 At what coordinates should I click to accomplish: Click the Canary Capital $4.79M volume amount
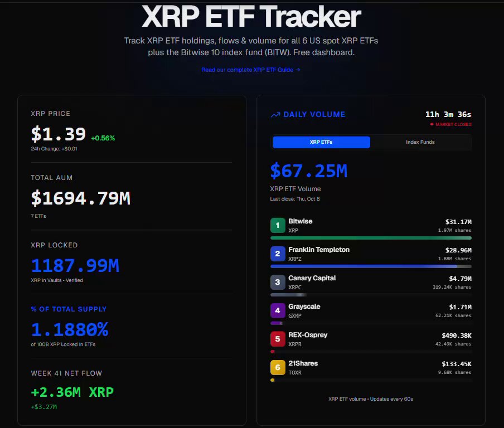(461, 279)
